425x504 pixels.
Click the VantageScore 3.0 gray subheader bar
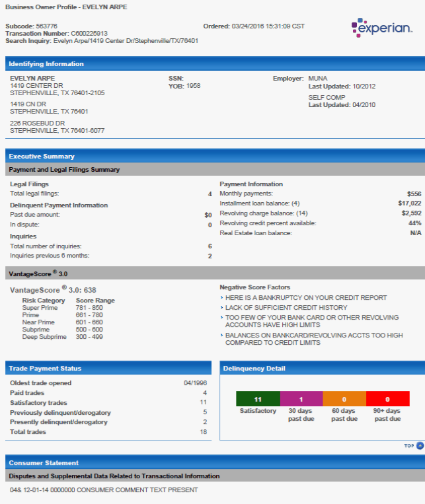[x=215, y=273]
